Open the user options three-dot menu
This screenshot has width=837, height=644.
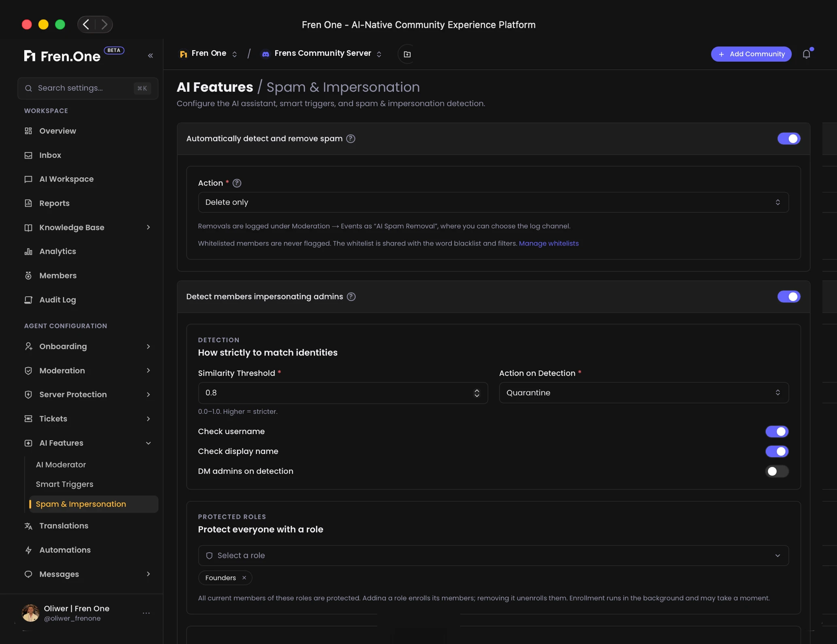click(x=146, y=613)
